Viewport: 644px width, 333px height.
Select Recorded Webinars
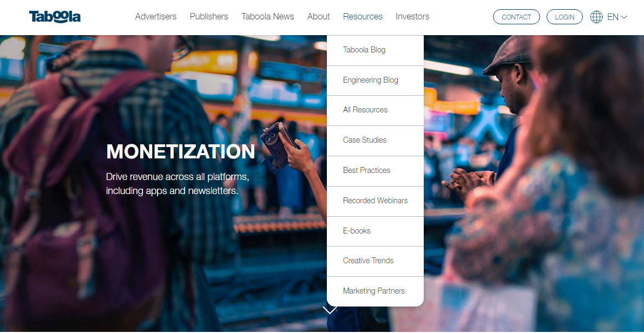[375, 201]
